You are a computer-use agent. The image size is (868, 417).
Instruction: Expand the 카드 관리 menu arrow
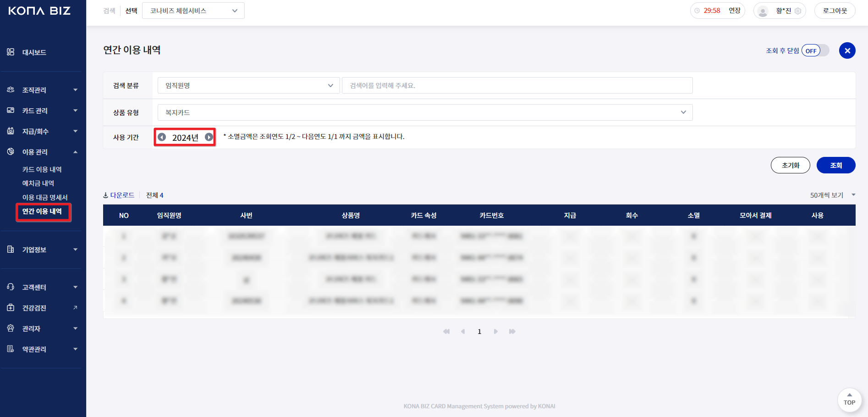point(76,111)
